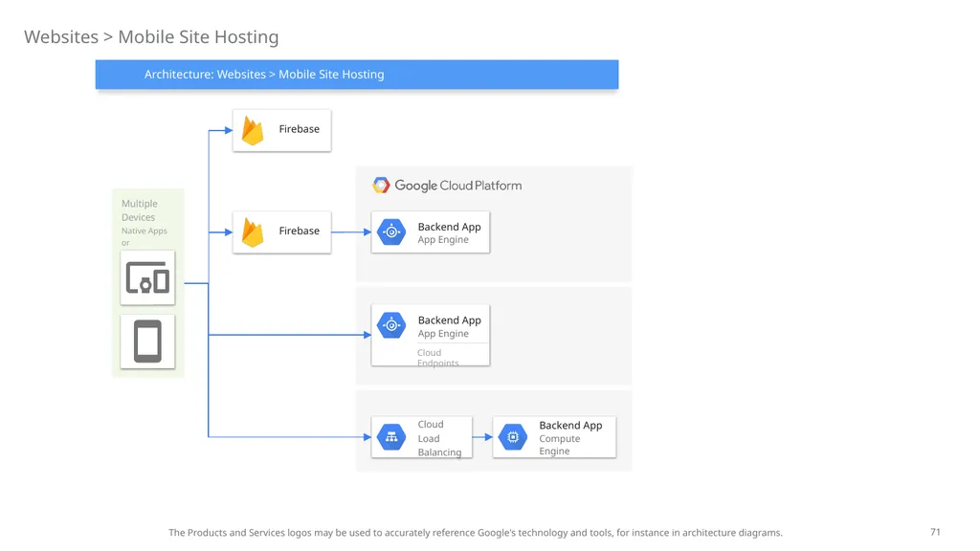Screen dimensions: 980x551
Task: Click the App Engine icon beside Cloud Endpoints
Action: 391,325
